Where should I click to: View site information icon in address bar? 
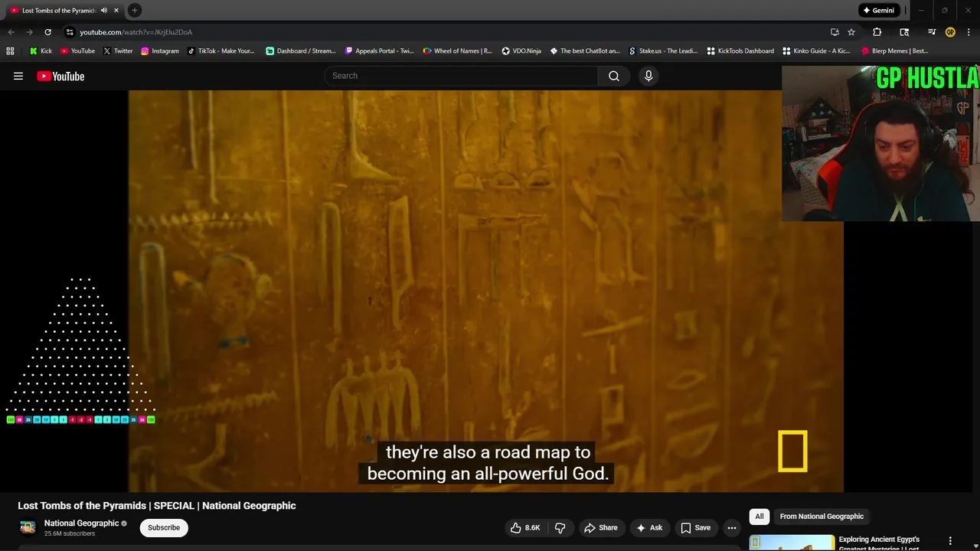pos(70,32)
